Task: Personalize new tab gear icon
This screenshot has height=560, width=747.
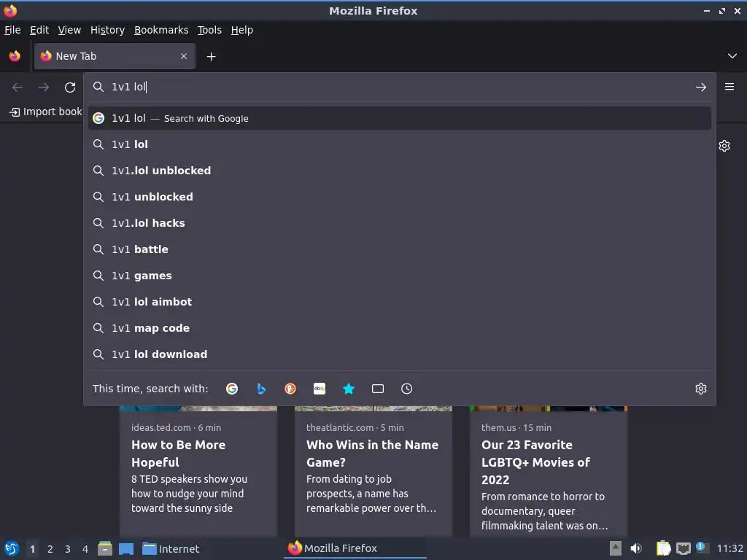Action: [x=724, y=146]
